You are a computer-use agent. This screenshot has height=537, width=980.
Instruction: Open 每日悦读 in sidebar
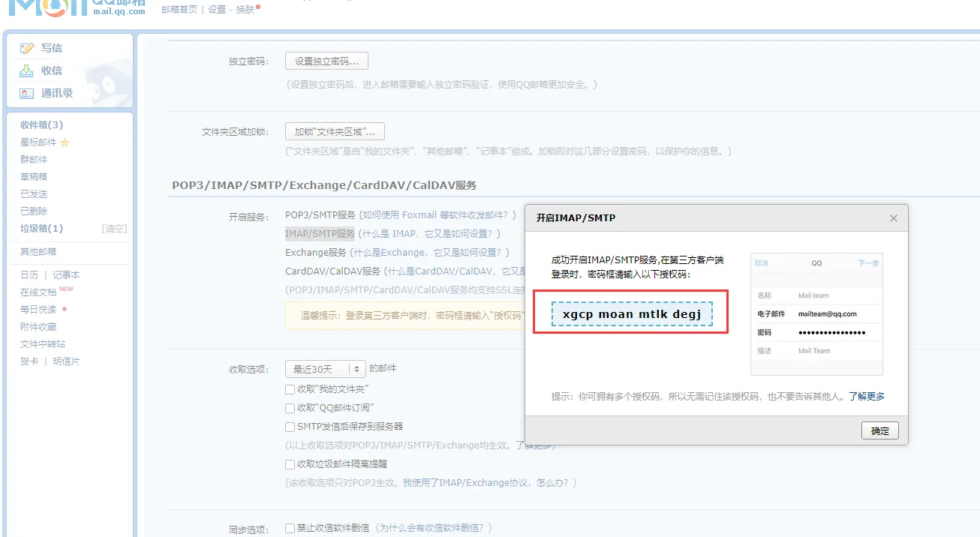[x=38, y=310]
